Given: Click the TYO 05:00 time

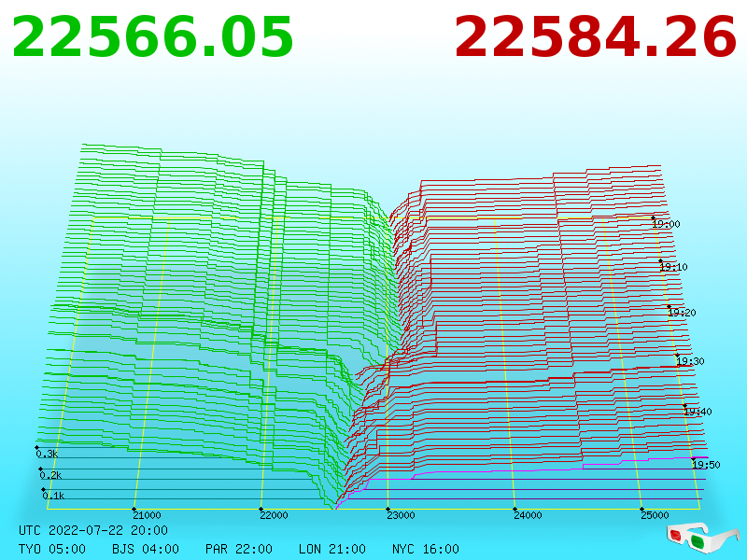Looking at the screenshot, I should [52, 549].
